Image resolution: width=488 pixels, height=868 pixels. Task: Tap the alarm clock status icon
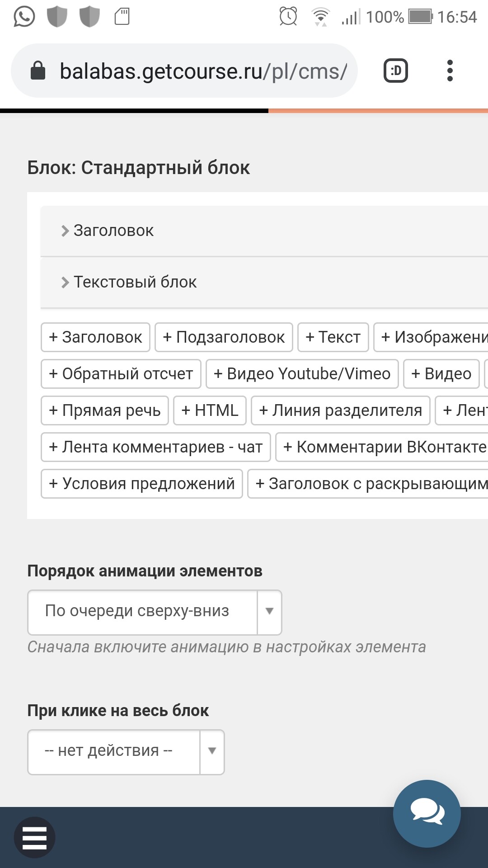point(288,17)
